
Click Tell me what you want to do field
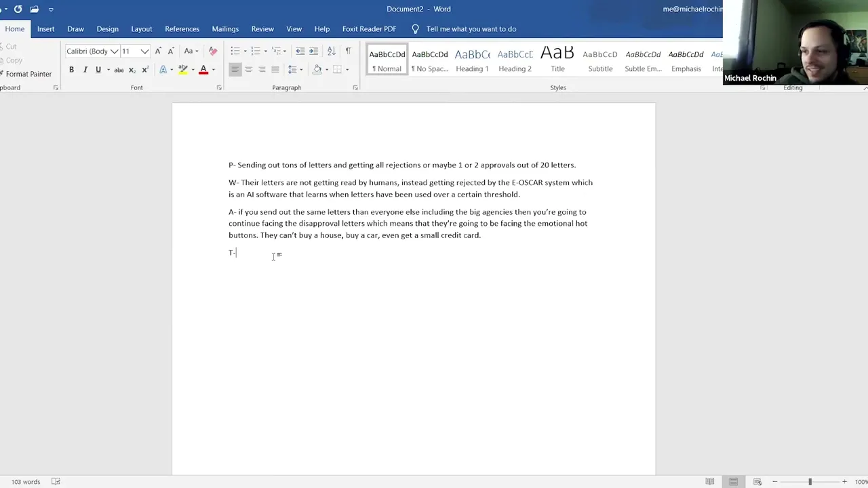pyautogui.click(x=471, y=29)
